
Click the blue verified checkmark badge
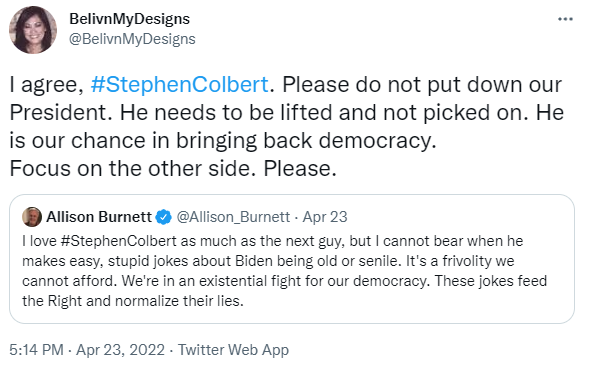[164, 217]
